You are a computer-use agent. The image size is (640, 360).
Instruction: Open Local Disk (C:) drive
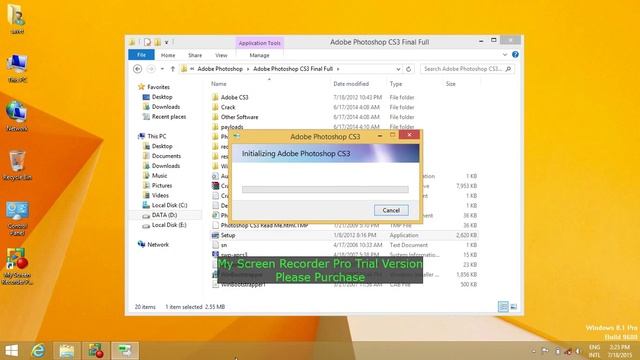[169, 205]
